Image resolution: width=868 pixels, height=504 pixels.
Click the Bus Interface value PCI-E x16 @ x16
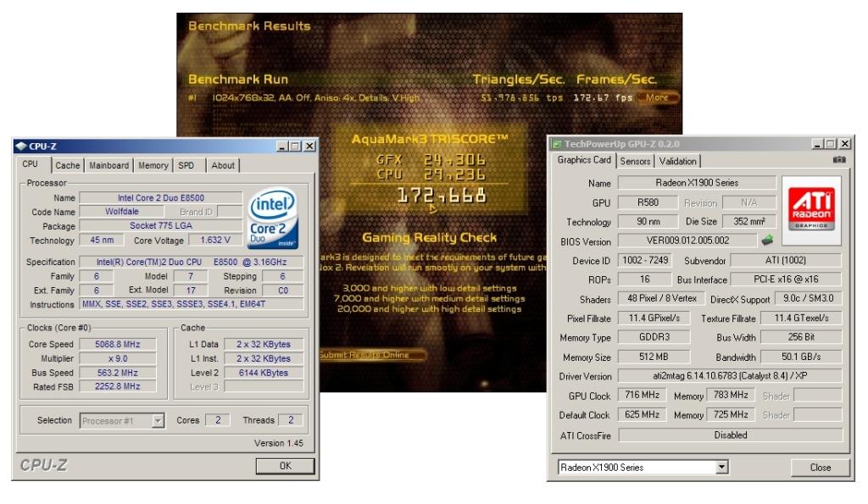click(786, 280)
